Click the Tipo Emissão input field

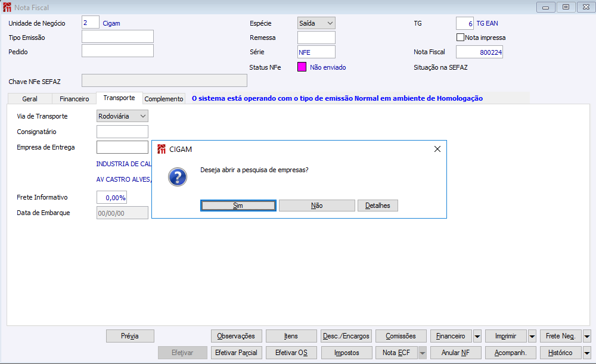tap(117, 36)
